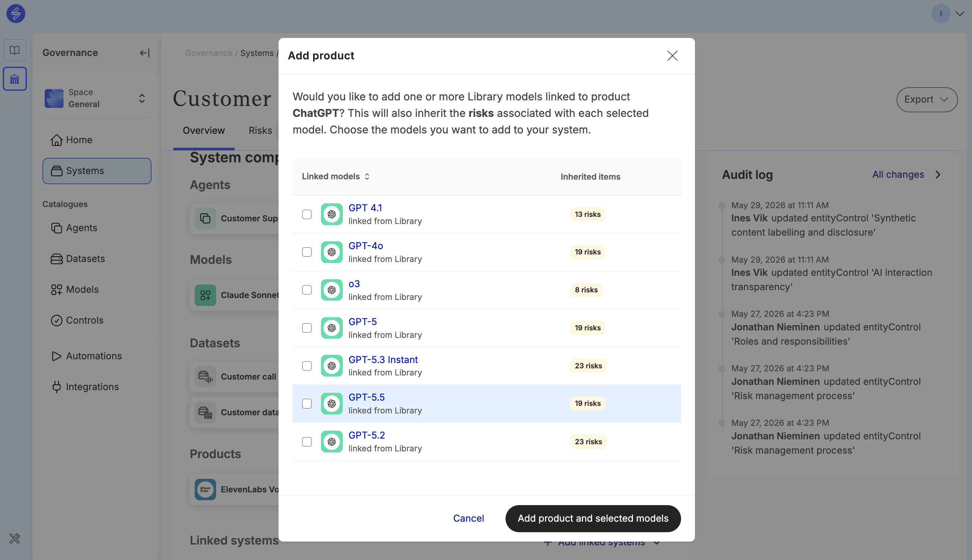
Task: Open the Export dropdown
Action: [927, 100]
